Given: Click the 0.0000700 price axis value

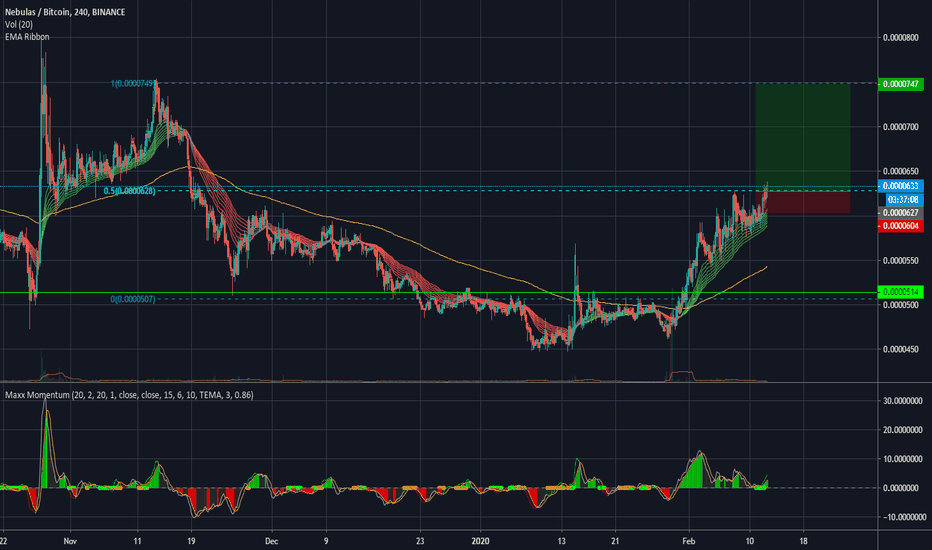Looking at the screenshot, I should tap(900, 127).
